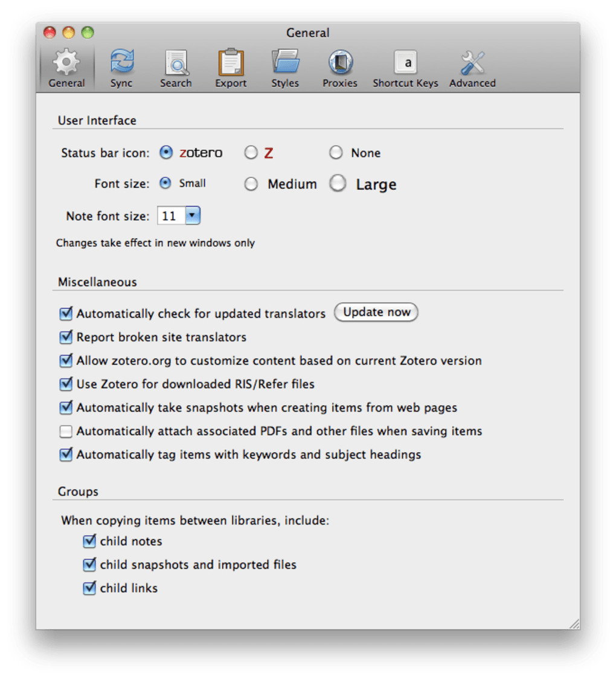This screenshot has width=616, height=679.
Task: Choose None for status bar icon
Action: pyautogui.click(x=336, y=153)
